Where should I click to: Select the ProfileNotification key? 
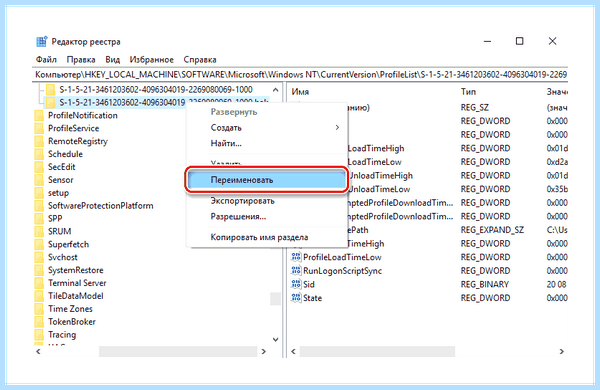pos(83,115)
